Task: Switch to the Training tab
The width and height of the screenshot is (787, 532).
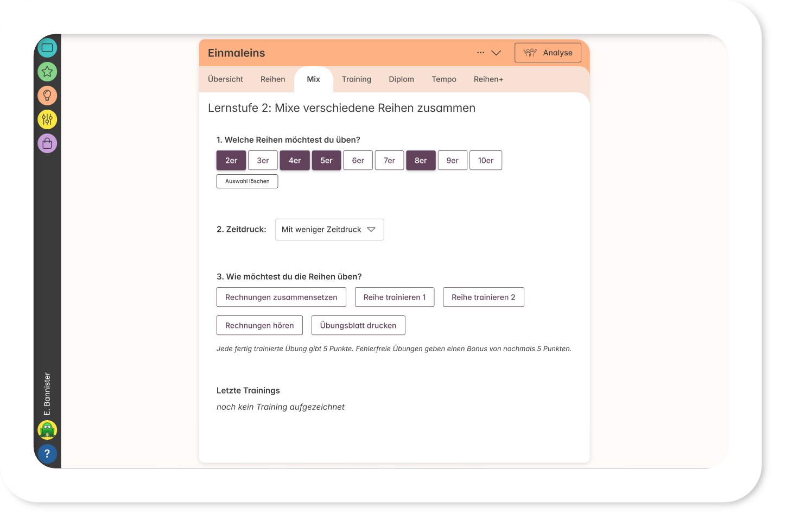Action: click(x=357, y=79)
